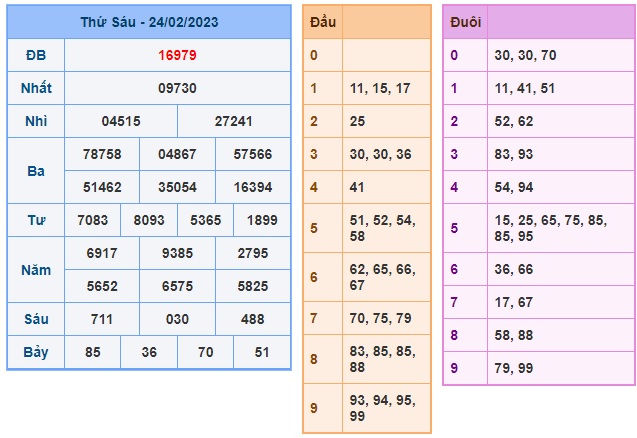
Task: Click Đuôi row values 36, 66
Action: (514, 269)
